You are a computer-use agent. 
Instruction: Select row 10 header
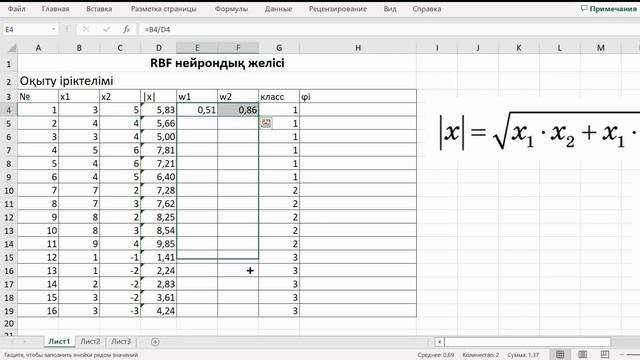click(9, 191)
